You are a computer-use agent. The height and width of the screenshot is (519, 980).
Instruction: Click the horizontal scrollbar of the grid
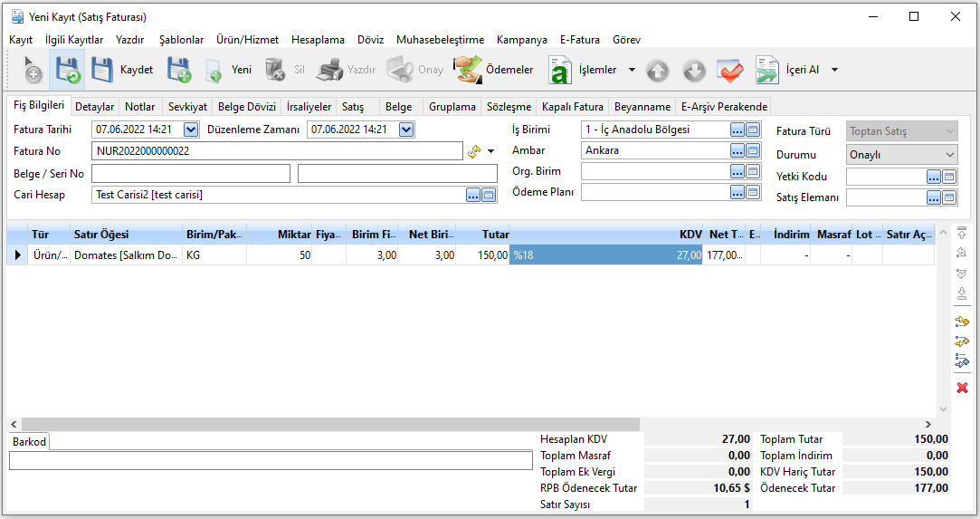(330, 424)
